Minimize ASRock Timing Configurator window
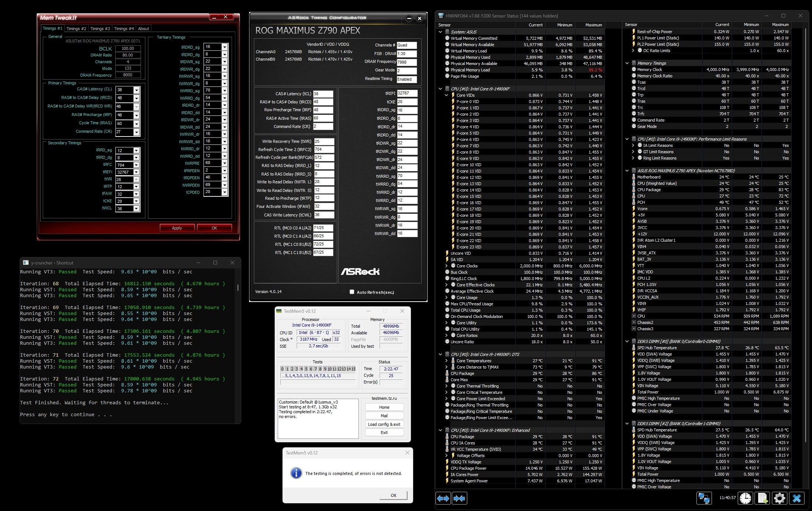 409,18
